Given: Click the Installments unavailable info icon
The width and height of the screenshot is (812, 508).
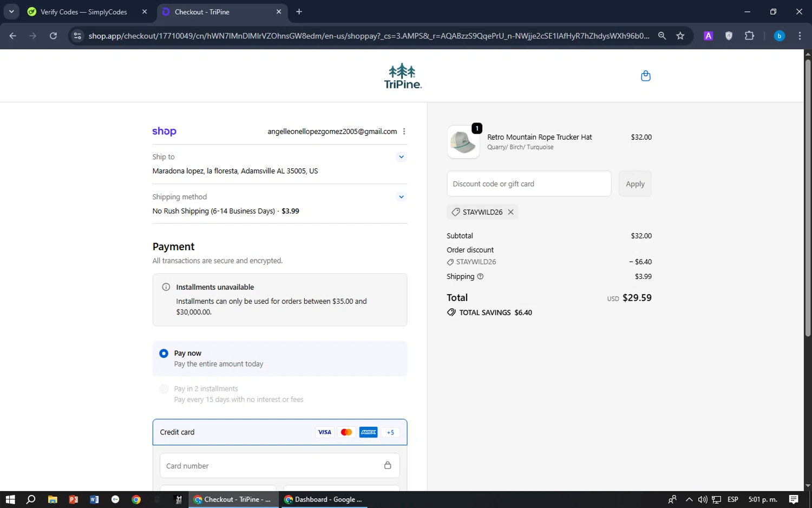Looking at the screenshot, I should 166,287.
